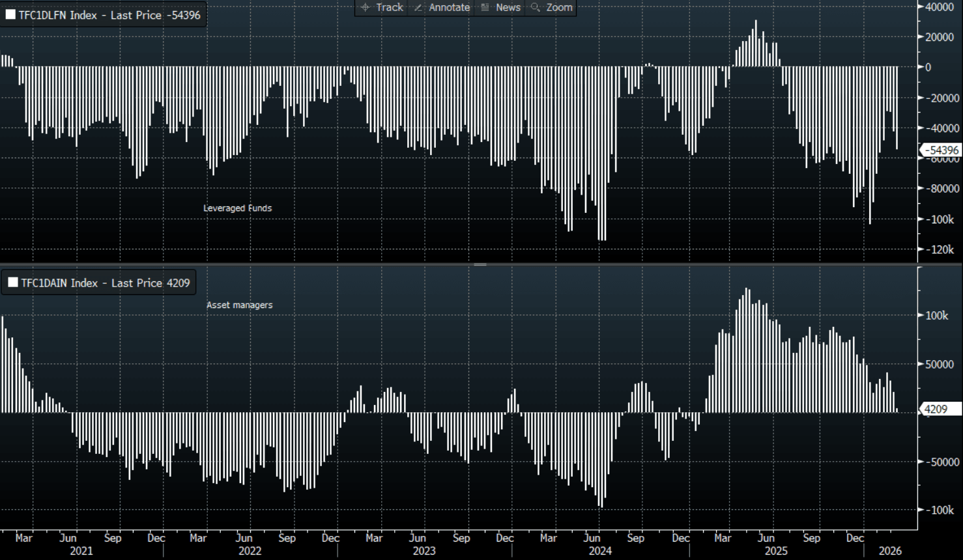This screenshot has height=560, width=963.
Task: Open the News panel icon
Action: (x=485, y=7)
